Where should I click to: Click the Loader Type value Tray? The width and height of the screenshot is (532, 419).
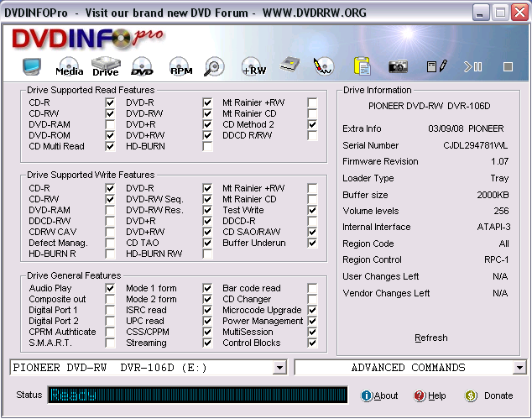(499, 178)
